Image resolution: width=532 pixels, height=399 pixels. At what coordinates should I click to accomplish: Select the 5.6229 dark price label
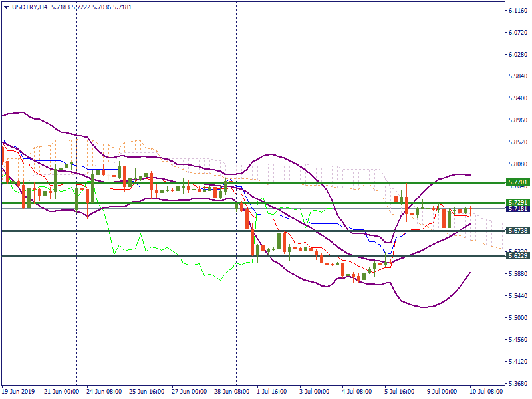(517, 256)
